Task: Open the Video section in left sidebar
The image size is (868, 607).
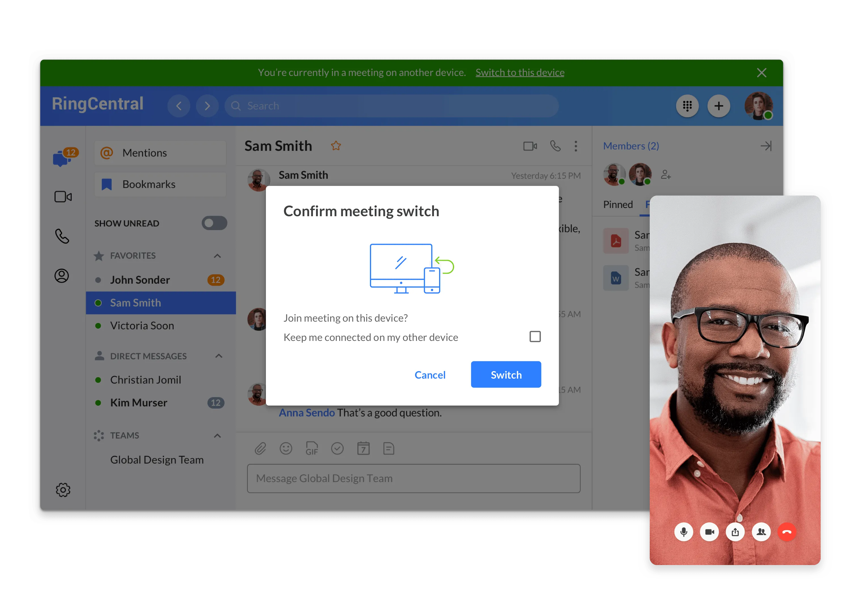Action: pos(63,197)
